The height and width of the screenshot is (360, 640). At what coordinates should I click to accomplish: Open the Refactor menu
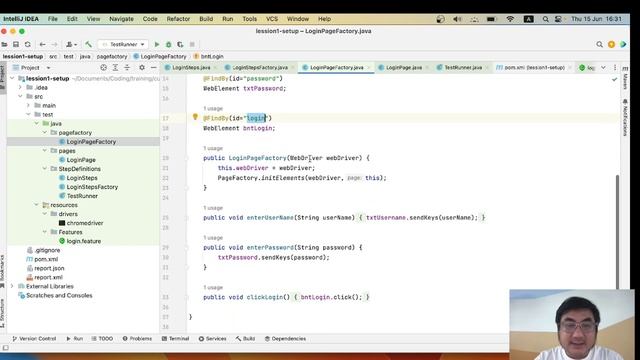click(x=178, y=19)
